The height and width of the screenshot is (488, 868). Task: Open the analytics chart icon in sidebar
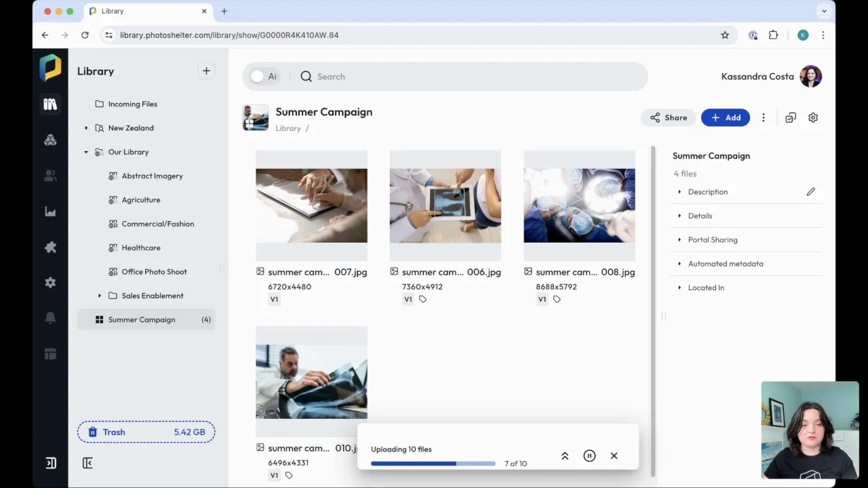click(50, 211)
